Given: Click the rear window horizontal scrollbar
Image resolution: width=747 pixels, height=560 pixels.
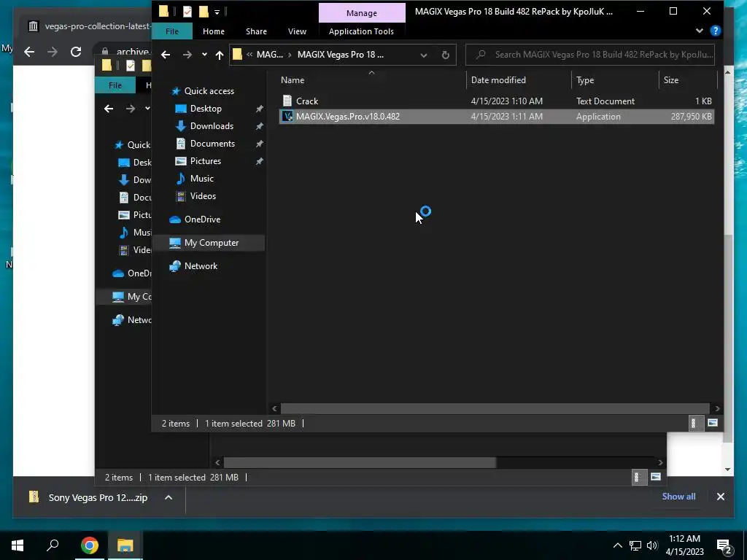Looking at the screenshot, I should coord(360,462).
